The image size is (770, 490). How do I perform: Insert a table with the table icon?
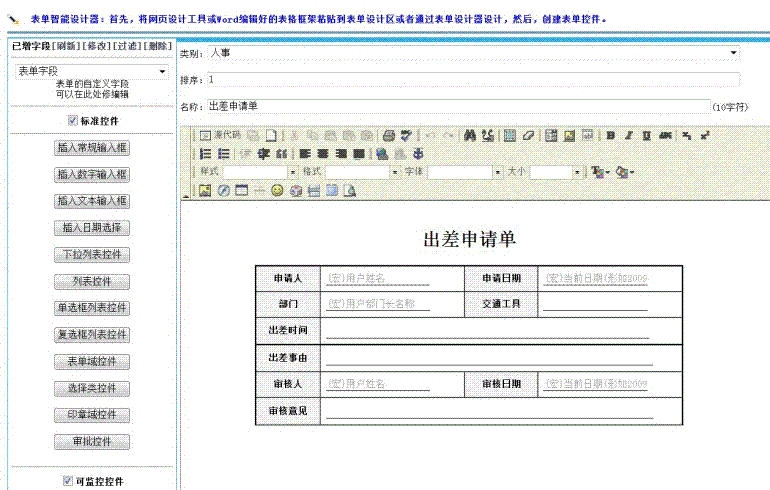(242, 191)
